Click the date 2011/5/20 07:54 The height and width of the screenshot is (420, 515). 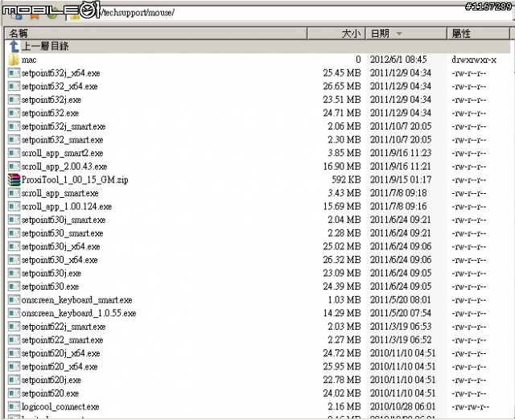pyautogui.click(x=401, y=313)
